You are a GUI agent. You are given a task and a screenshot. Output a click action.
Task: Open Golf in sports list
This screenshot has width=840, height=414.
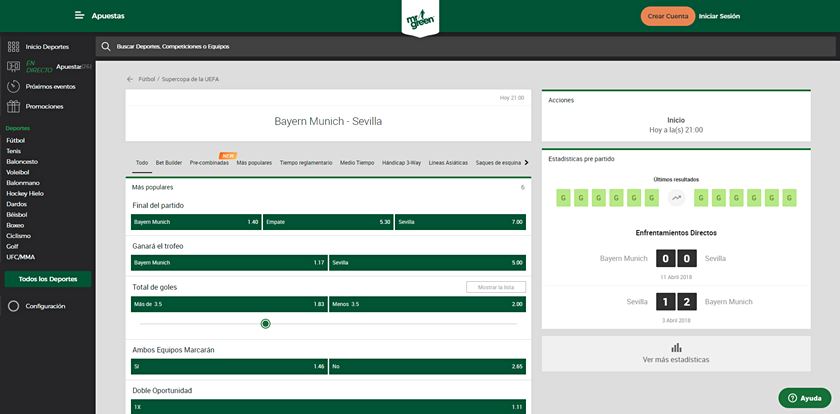tap(12, 246)
